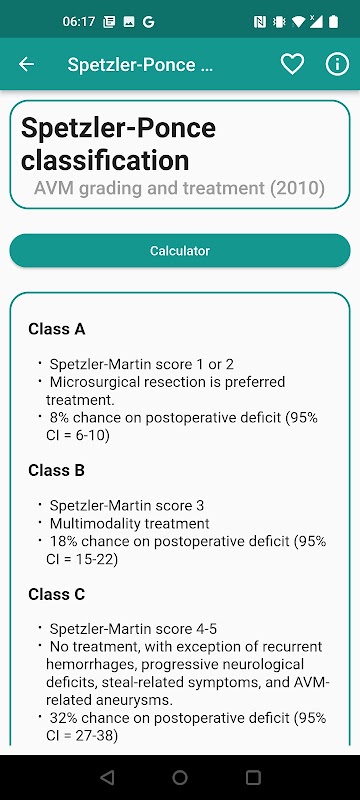This screenshot has width=360, height=800.
Task: Select the Class A heading
Action: [57, 329]
